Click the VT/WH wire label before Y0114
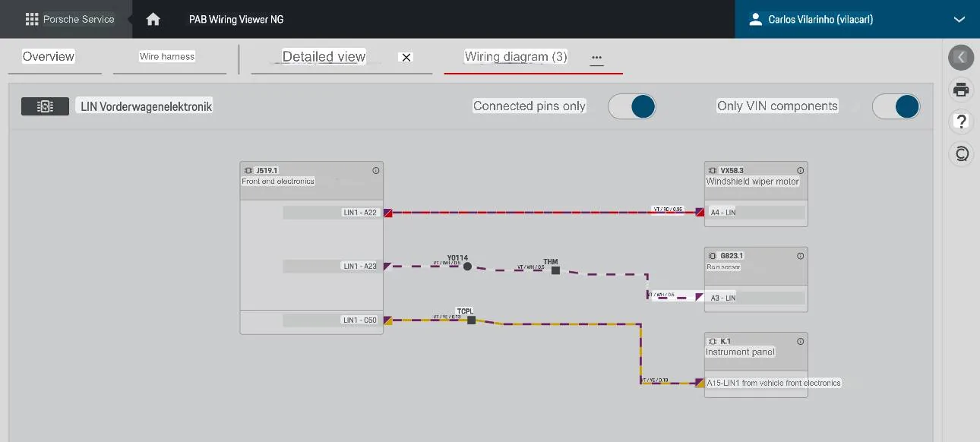This screenshot has height=442, width=980. (x=447, y=263)
